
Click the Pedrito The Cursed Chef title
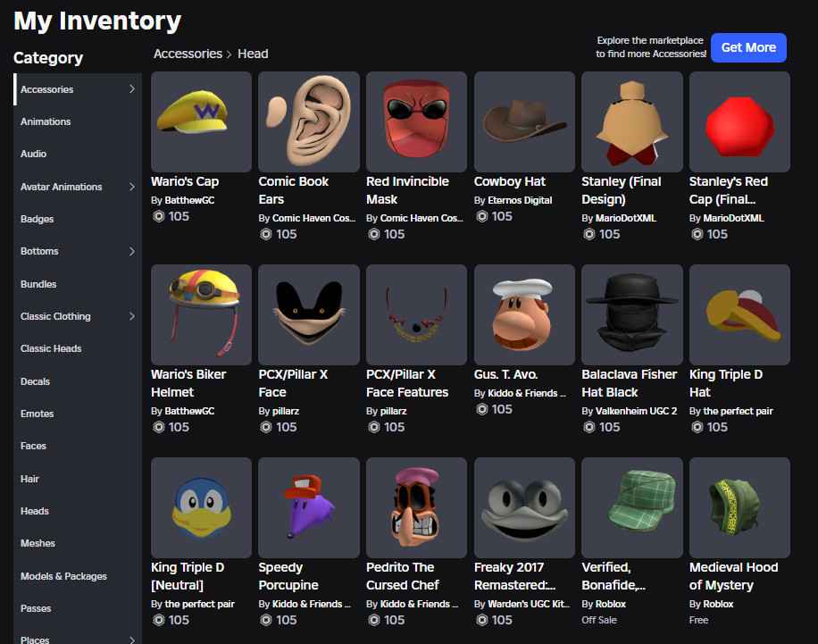402,576
